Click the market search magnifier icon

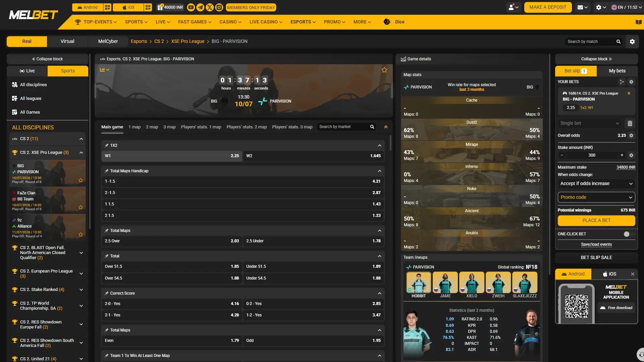pos(372,127)
